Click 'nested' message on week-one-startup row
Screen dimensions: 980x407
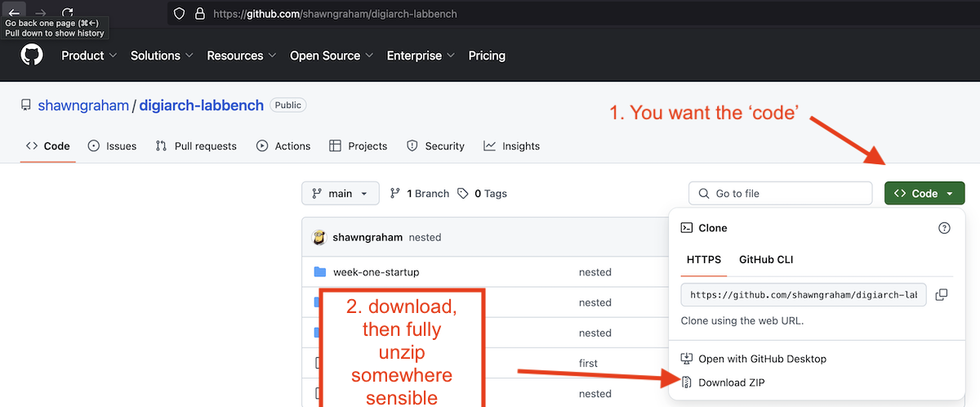click(x=595, y=272)
